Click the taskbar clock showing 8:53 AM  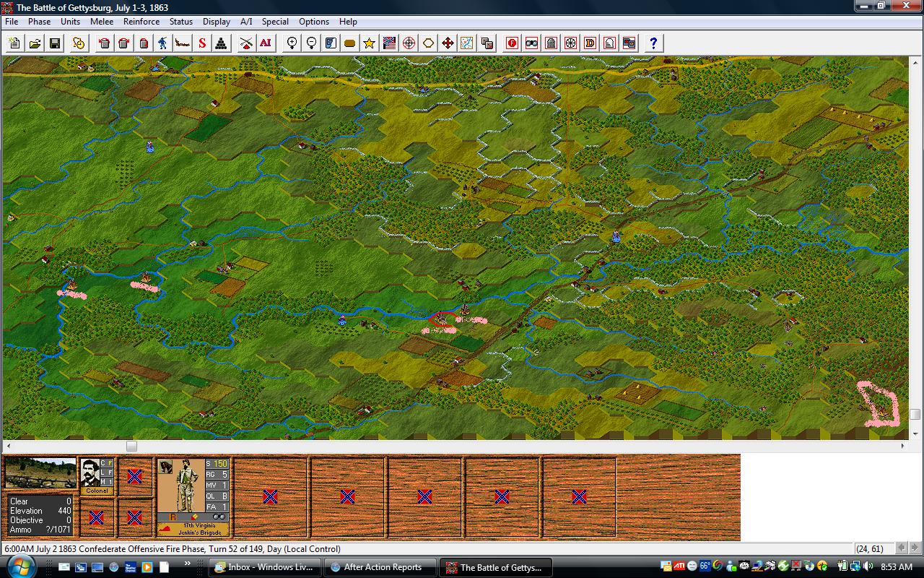[x=897, y=567]
